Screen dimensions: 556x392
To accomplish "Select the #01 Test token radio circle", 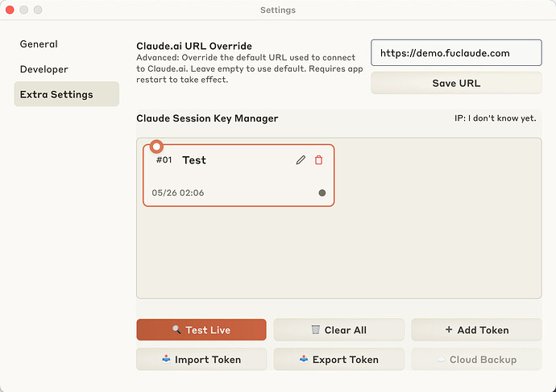I will click(156, 146).
